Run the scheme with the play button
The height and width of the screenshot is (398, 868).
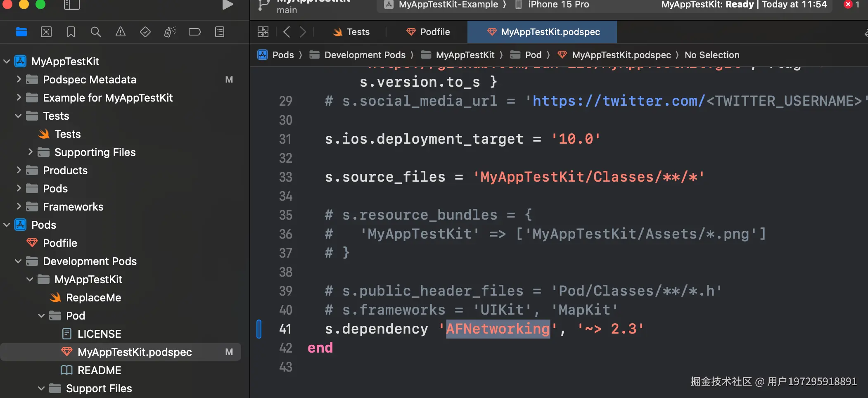[x=228, y=5]
